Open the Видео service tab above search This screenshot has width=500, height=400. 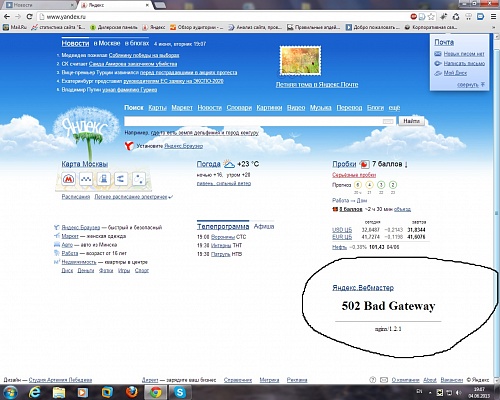(x=296, y=108)
